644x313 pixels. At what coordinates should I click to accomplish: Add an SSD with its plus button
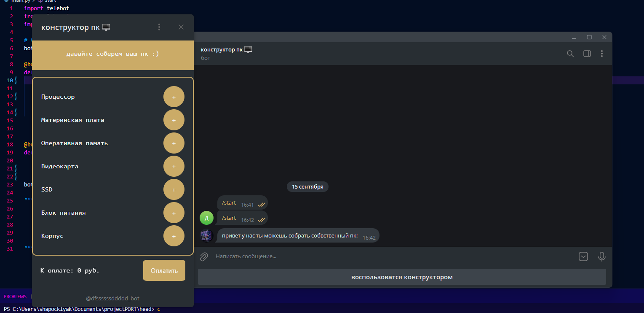pos(174,189)
